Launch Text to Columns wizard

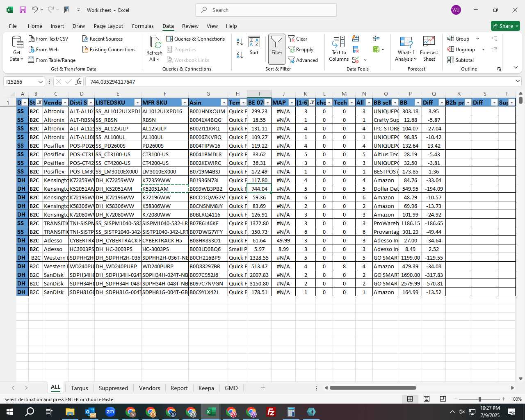point(339,48)
